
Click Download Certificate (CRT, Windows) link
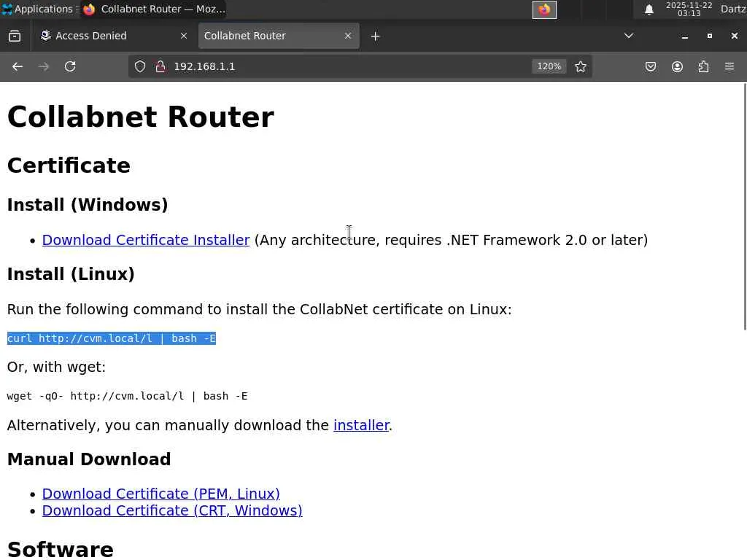[x=172, y=510]
